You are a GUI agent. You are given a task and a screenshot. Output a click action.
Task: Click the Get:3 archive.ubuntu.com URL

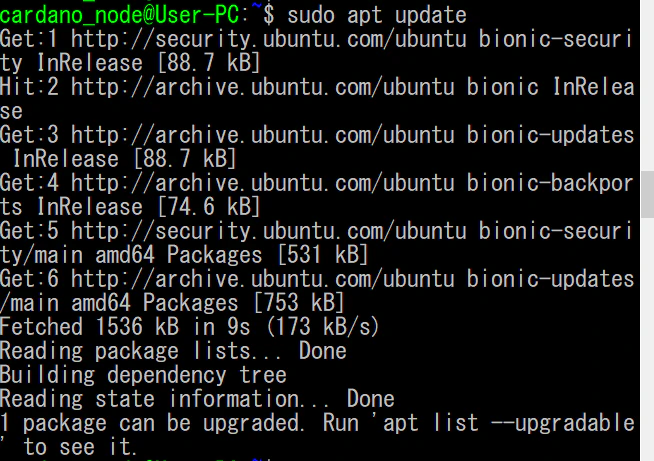click(x=263, y=135)
